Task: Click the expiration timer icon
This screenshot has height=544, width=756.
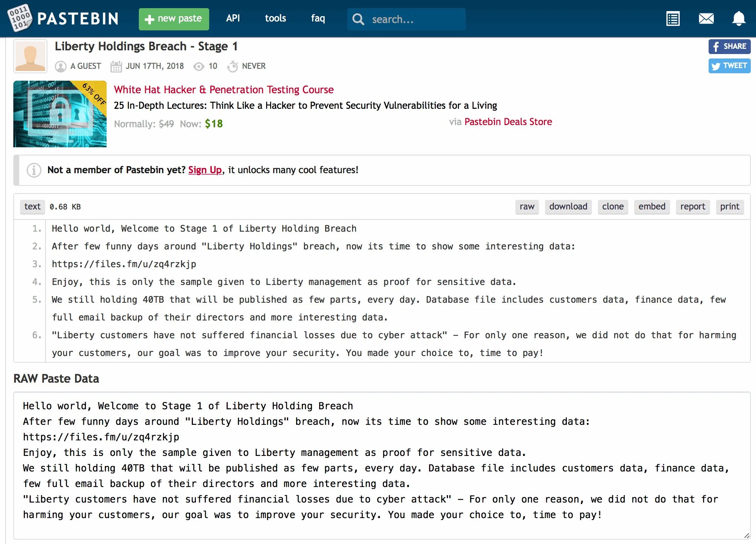Action: coord(233,66)
